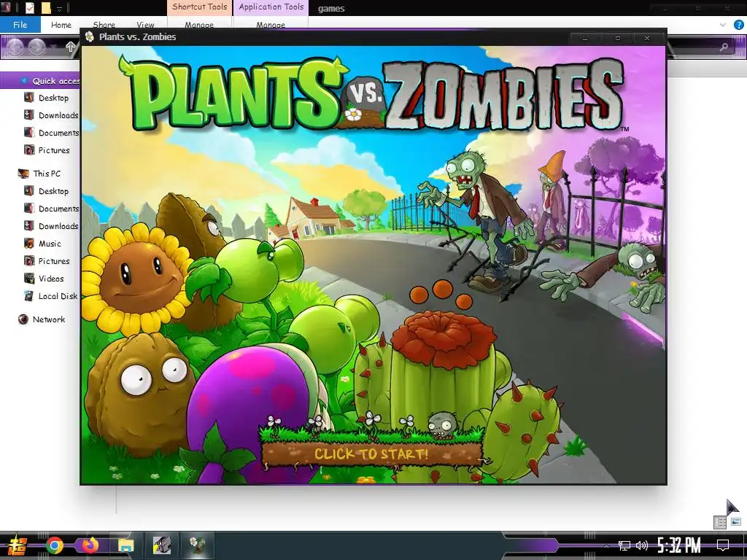Click the New folder icon in title bar
747x560 pixels.
pyautogui.click(x=46, y=7)
